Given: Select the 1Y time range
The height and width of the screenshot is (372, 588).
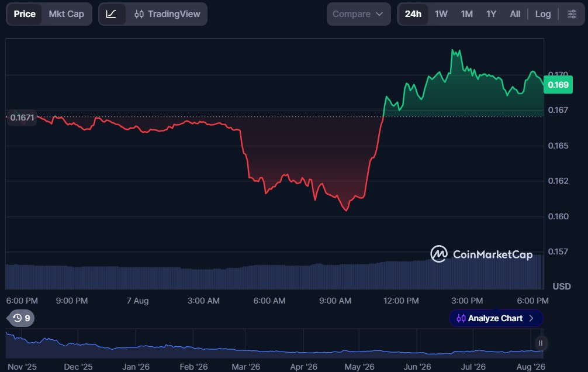Looking at the screenshot, I should 491,14.
